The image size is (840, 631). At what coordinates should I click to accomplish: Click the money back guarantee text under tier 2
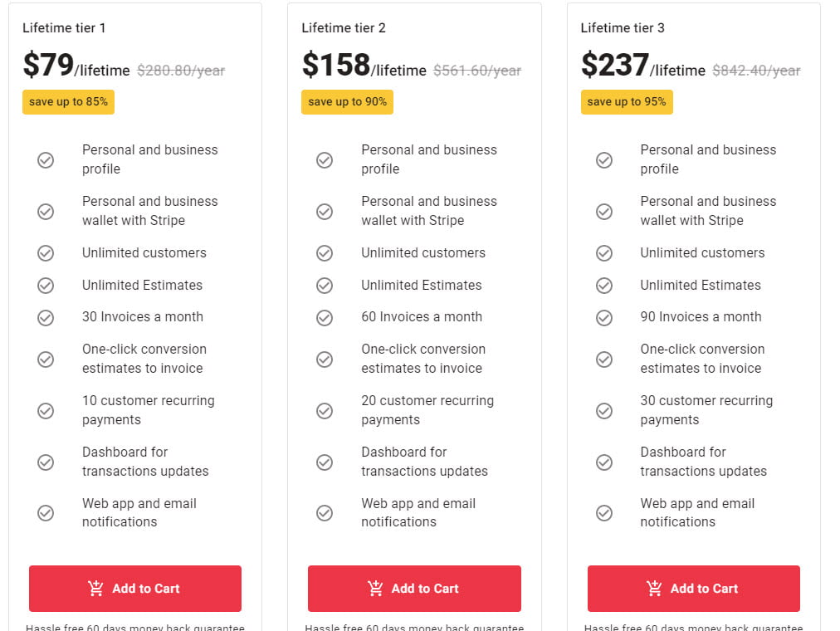[414, 628]
